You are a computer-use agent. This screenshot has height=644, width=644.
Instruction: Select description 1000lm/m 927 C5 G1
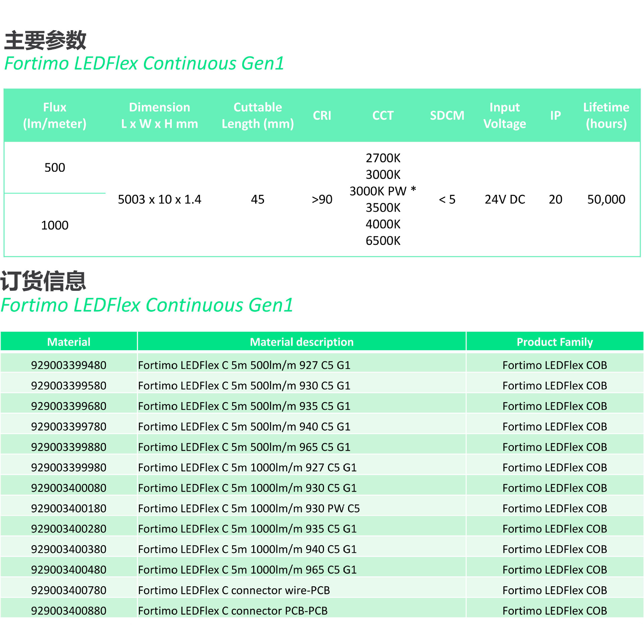(x=248, y=467)
